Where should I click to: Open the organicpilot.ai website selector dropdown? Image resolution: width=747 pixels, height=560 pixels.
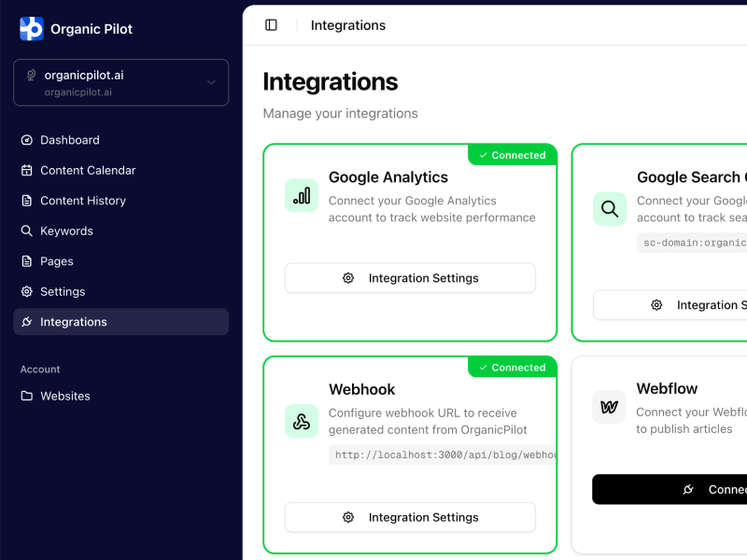tap(120, 82)
